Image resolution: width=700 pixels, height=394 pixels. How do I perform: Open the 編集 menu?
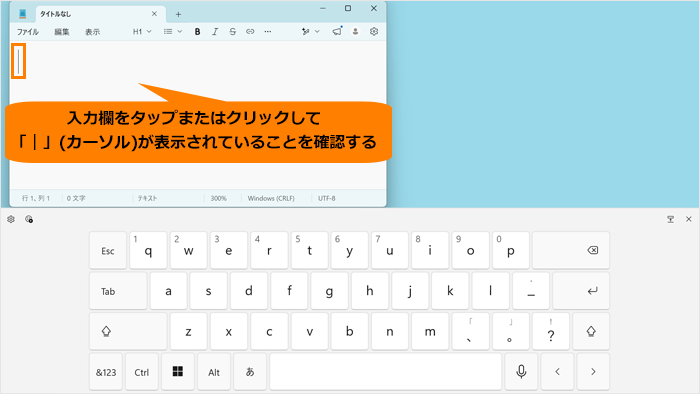pyautogui.click(x=62, y=32)
